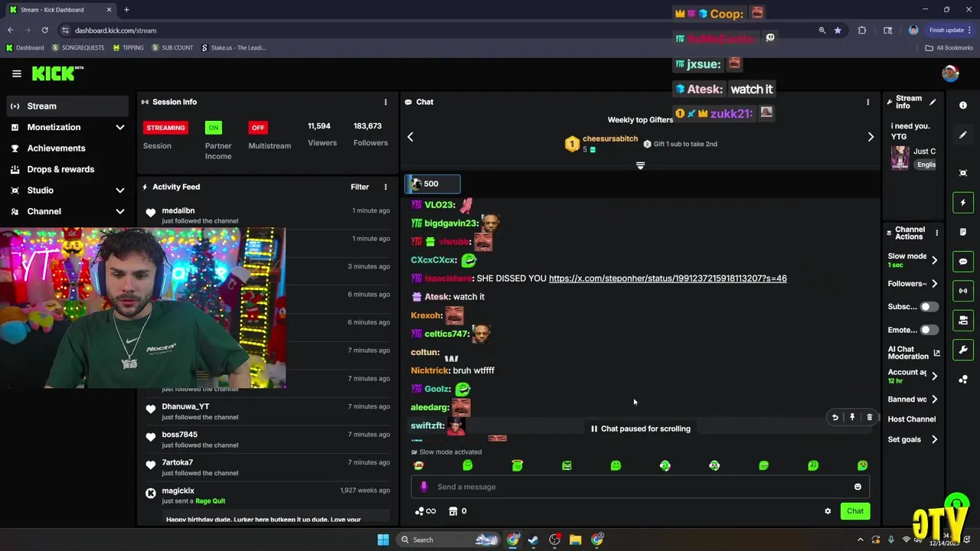The height and width of the screenshot is (551, 980).
Task: Open Account age options chevron
Action: (x=934, y=376)
